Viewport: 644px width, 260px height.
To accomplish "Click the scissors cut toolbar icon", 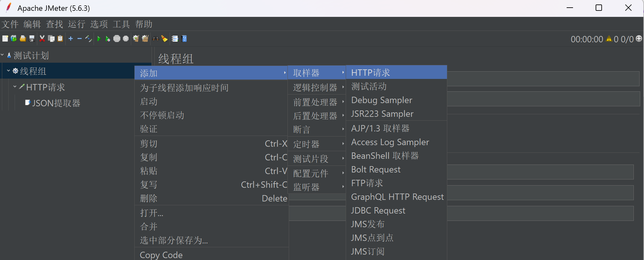I will coord(42,39).
